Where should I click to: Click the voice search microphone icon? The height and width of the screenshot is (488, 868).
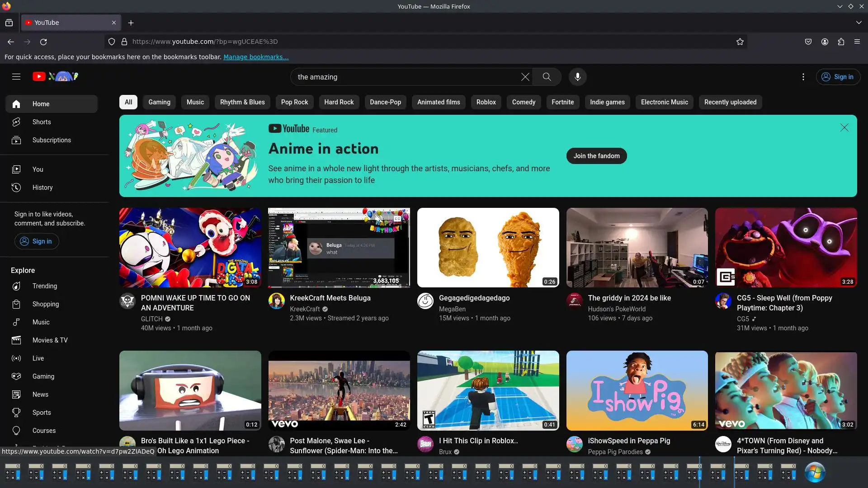(x=577, y=77)
